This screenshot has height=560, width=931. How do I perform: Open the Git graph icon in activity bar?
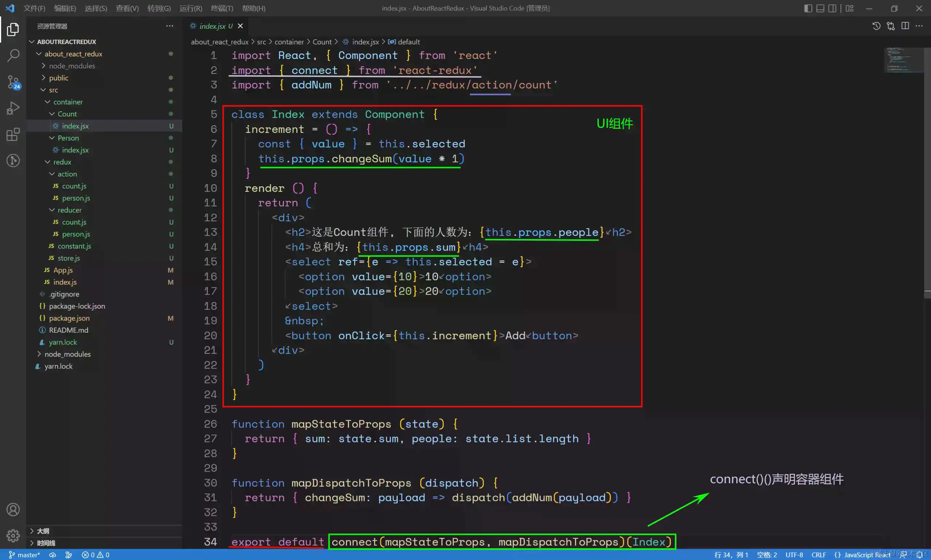pyautogui.click(x=13, y=161)
